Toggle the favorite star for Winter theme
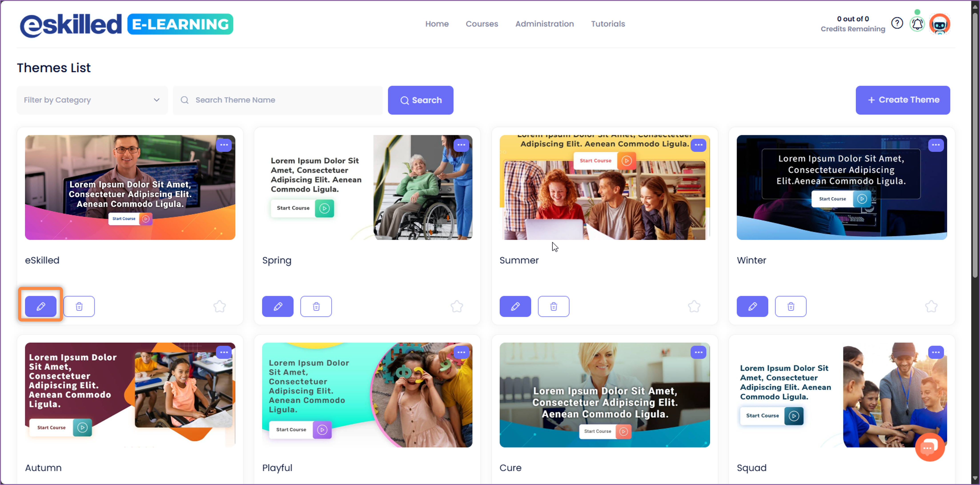The height and width of the screenshot is (485, 980). pos(931,306)
